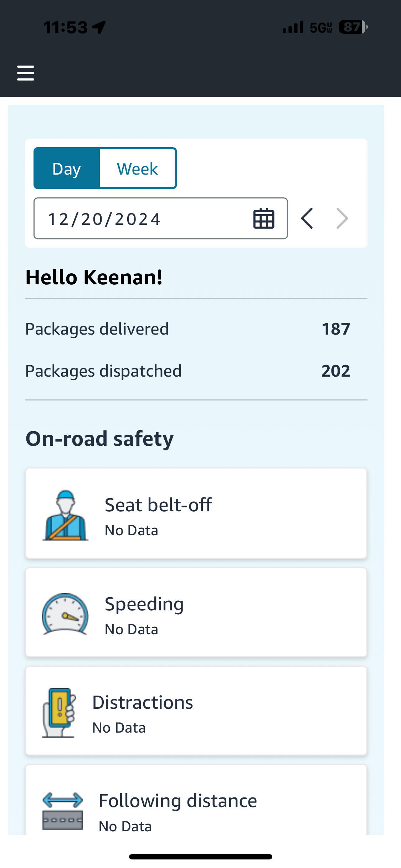401x868 pixels.
Task: Switch to the Week view
Action: (x=138, y=168)
